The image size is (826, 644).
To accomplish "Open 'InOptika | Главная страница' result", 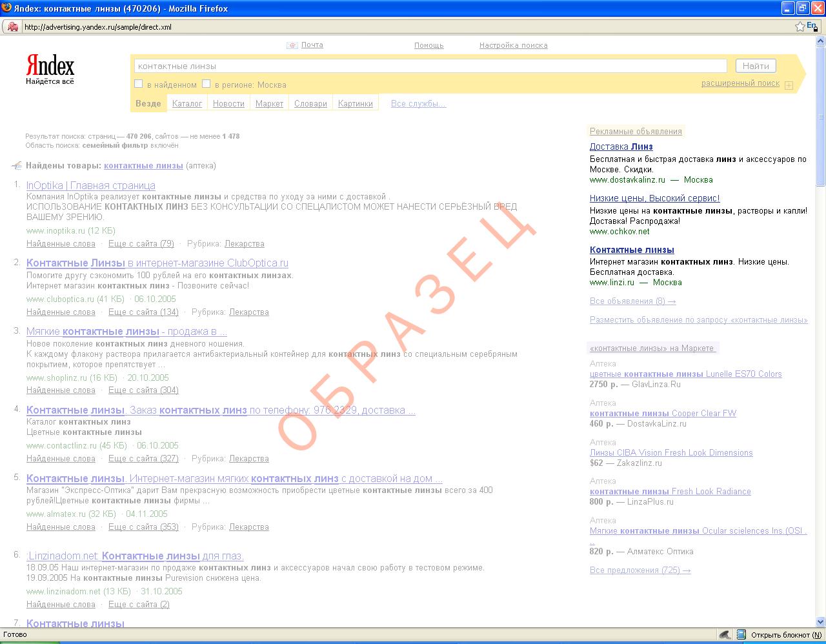I will pos(91,186).
